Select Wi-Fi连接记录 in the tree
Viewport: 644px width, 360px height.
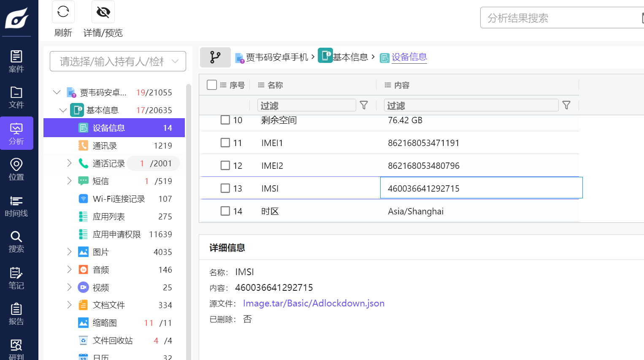click(119, 199)
